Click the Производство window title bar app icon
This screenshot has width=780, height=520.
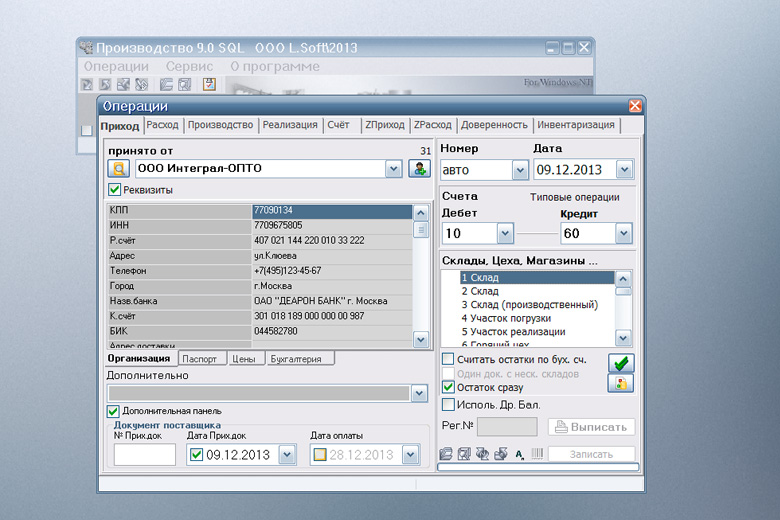pyautogui.click(x=86, y=48)
